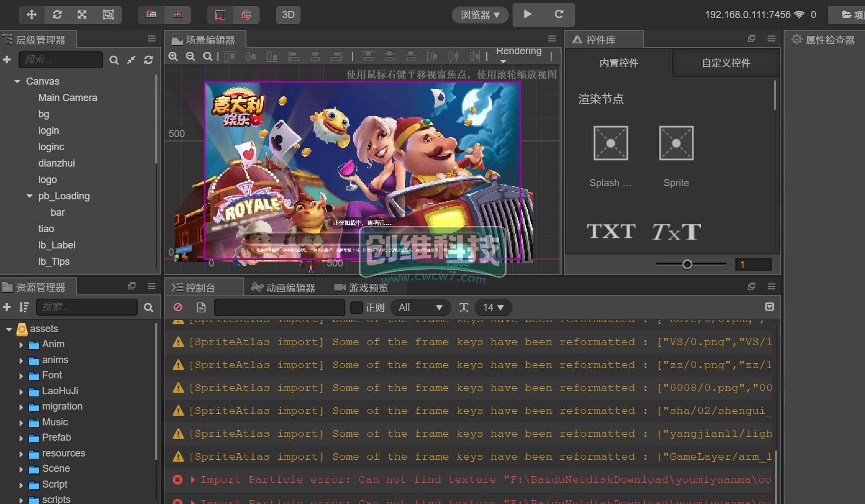The width and height of the screenshot is (865, 504).
Task: Click the hierarchy search type icon
Action: coord(114,60)
